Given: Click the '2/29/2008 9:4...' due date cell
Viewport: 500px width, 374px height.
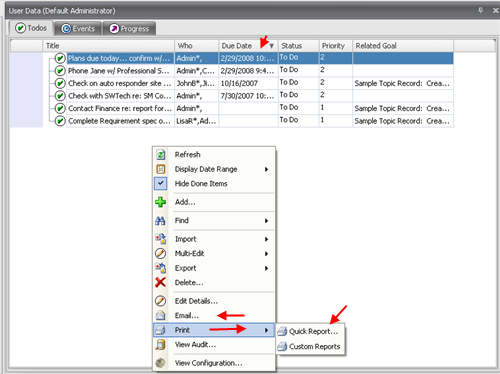Looking at the screenshot, I should click(x=248, y=71).
